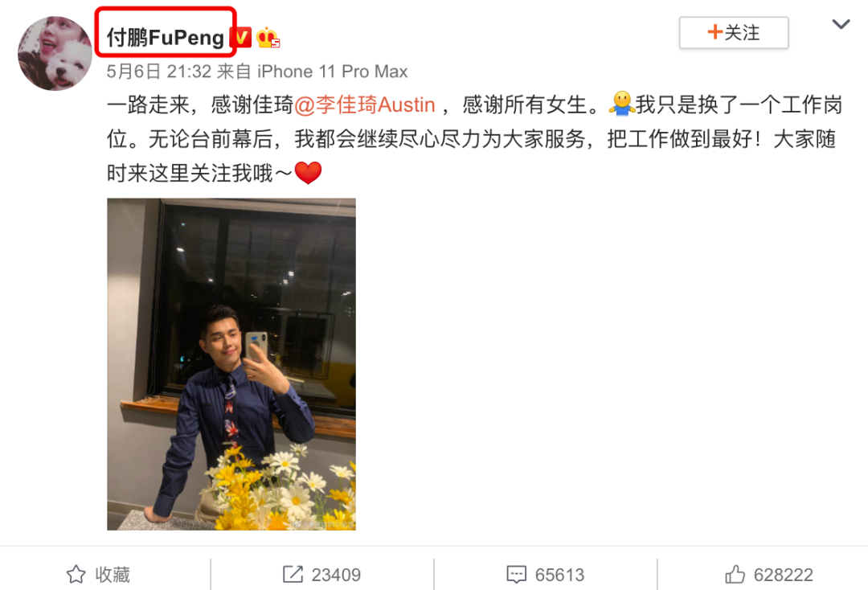Click the 5月6日 21:32 timestamp
This screenshot has height=590, width=868.
pos(159,72)
